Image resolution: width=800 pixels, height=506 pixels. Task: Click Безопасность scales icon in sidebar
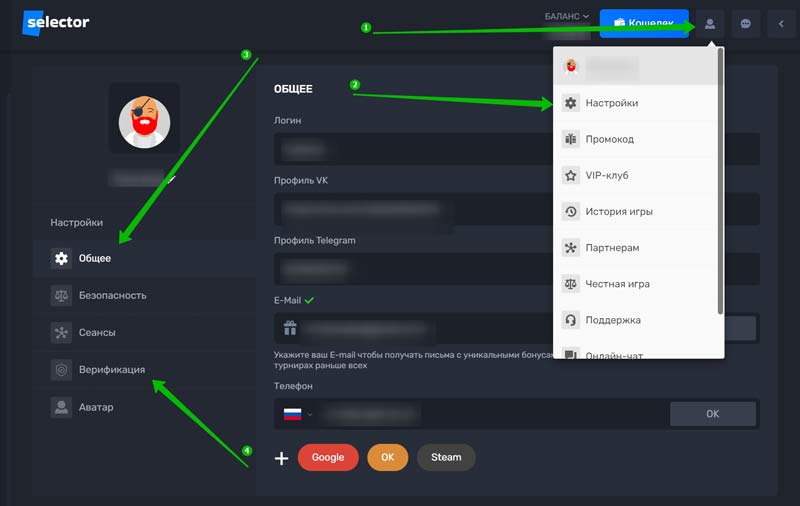click(61, 296)
